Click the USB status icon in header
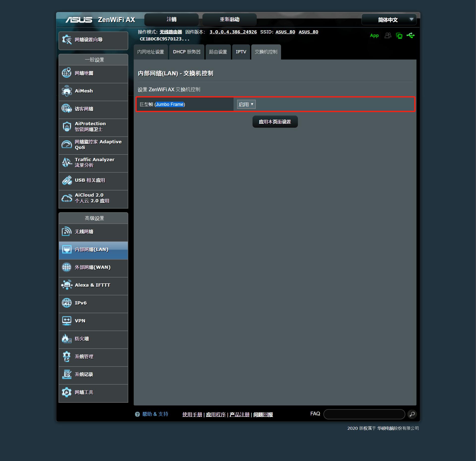This screenshot has height=461, width=476. click(411, 35)
